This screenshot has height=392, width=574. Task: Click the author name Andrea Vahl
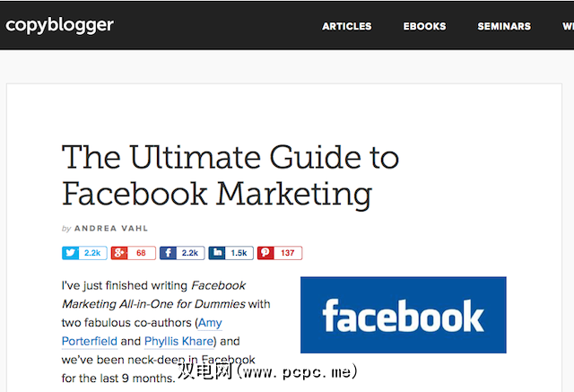[x=111, y=229]
